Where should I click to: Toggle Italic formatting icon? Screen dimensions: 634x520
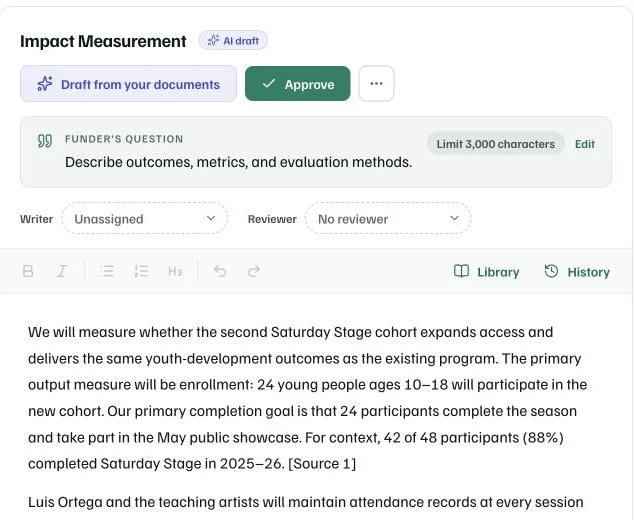(61, 271)
